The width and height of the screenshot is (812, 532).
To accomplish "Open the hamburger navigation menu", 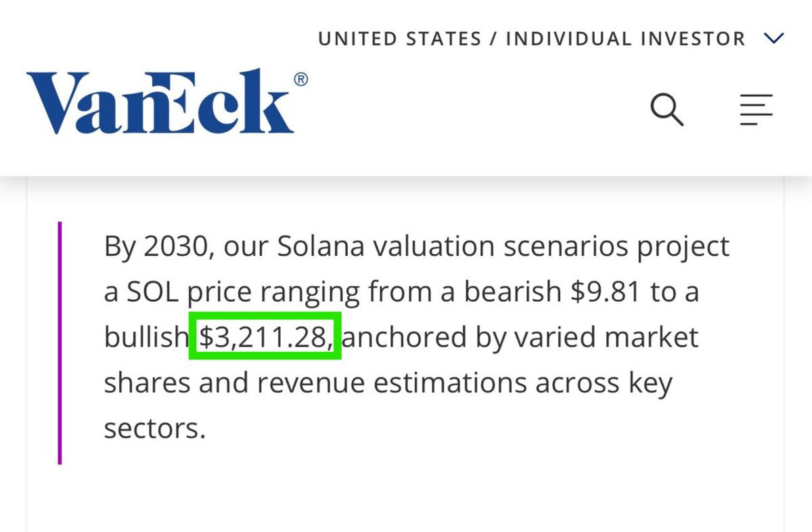I will [x=756, y=110].
